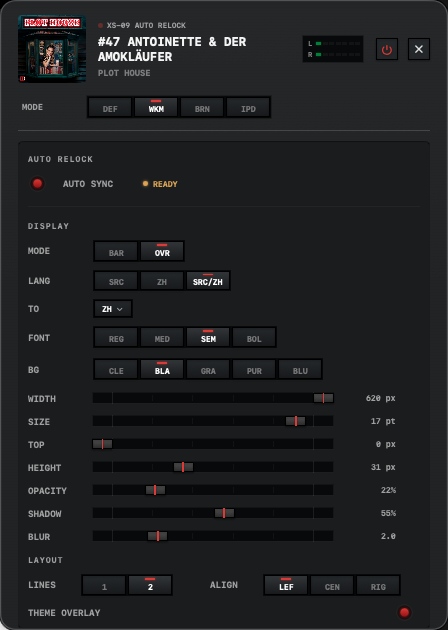The height and width of the screenshot is (630, 448).
Task: Set font weight to MED
Action: click(162, 338)
